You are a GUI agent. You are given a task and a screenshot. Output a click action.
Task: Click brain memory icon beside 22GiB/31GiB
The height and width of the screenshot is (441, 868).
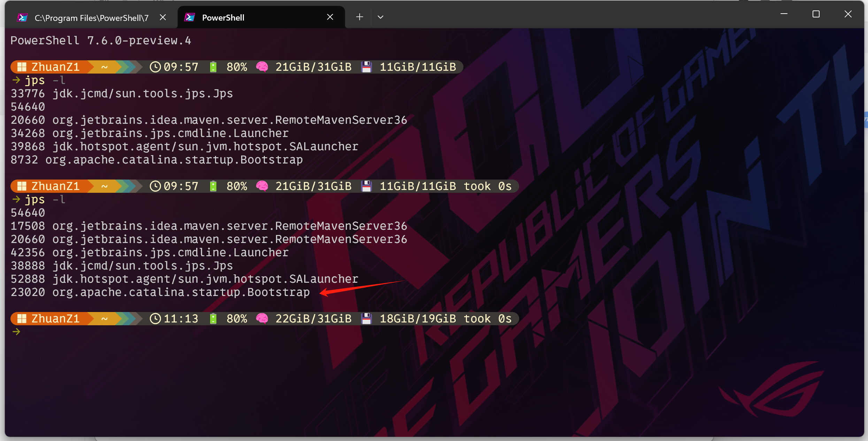coord(262,319)
